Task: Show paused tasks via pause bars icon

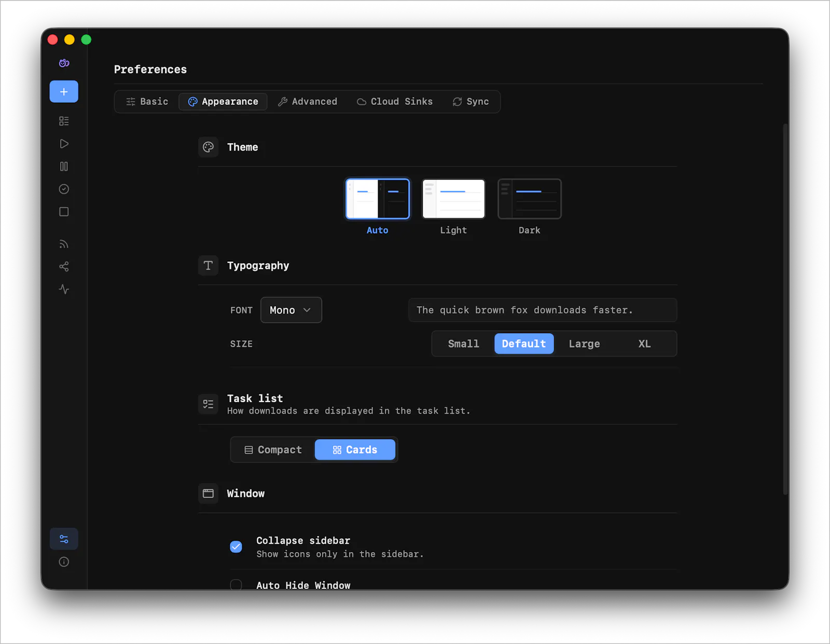Action: (64, 167)
